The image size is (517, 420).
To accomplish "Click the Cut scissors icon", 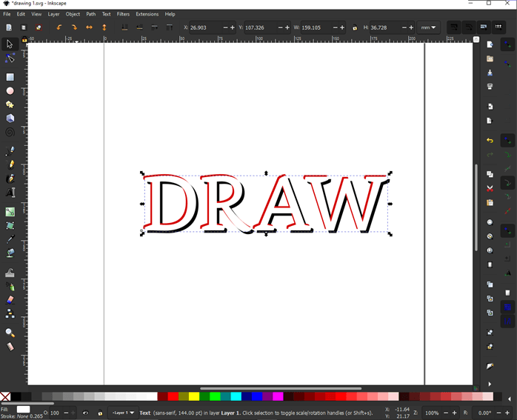I will [490, 189].
